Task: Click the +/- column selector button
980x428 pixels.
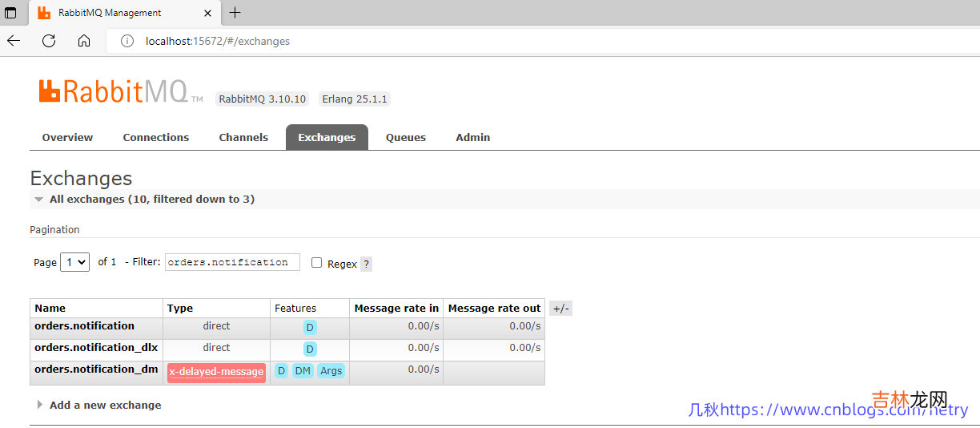Action: pyautogui.click(x=560, y=309)
